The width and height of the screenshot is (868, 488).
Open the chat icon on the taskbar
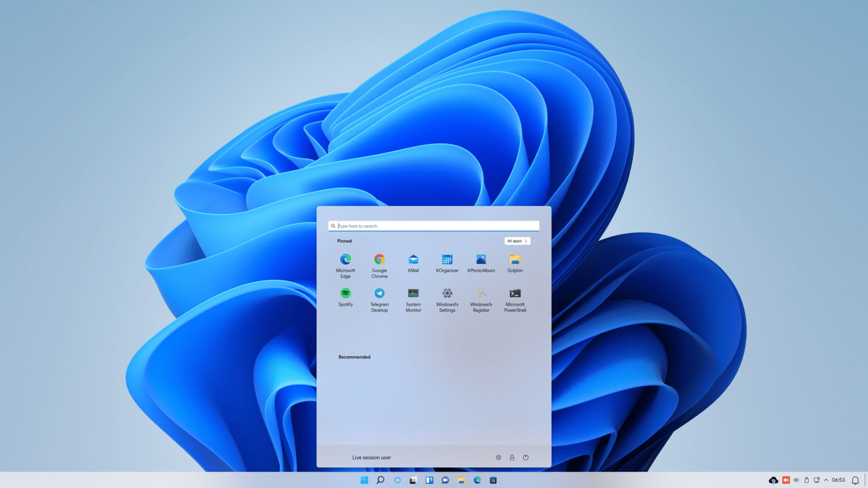tap(445, 480)
